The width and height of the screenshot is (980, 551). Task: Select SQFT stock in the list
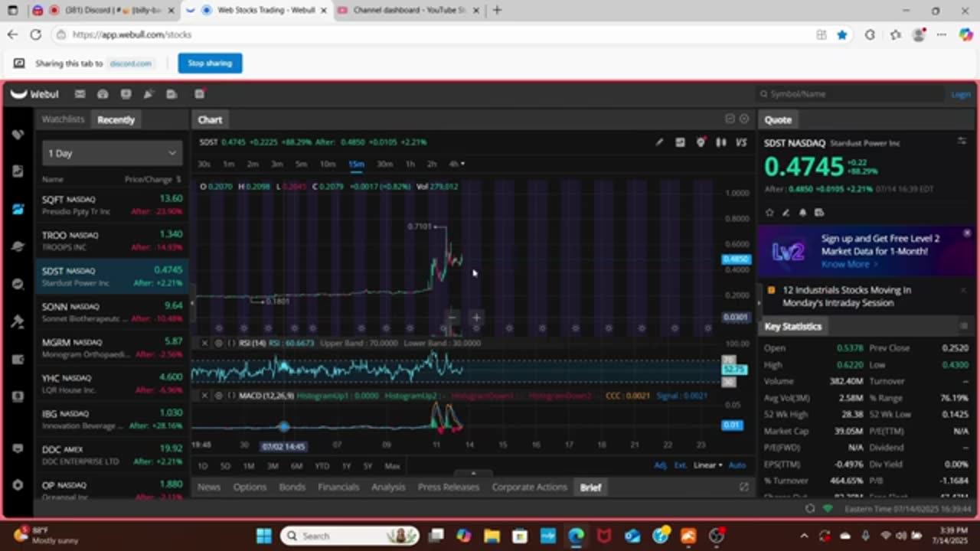(113, 204)
